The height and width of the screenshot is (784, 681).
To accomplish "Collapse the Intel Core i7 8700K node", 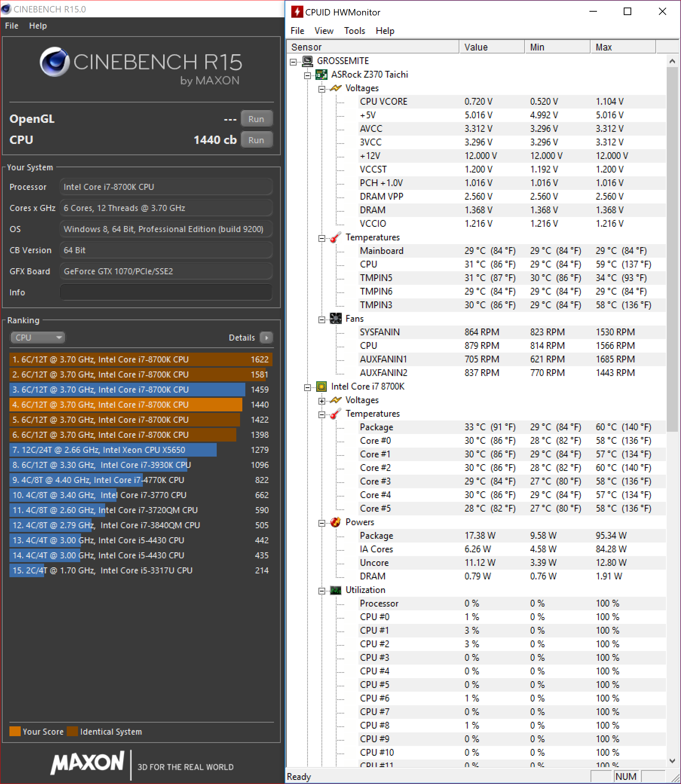I will point(307,387).
